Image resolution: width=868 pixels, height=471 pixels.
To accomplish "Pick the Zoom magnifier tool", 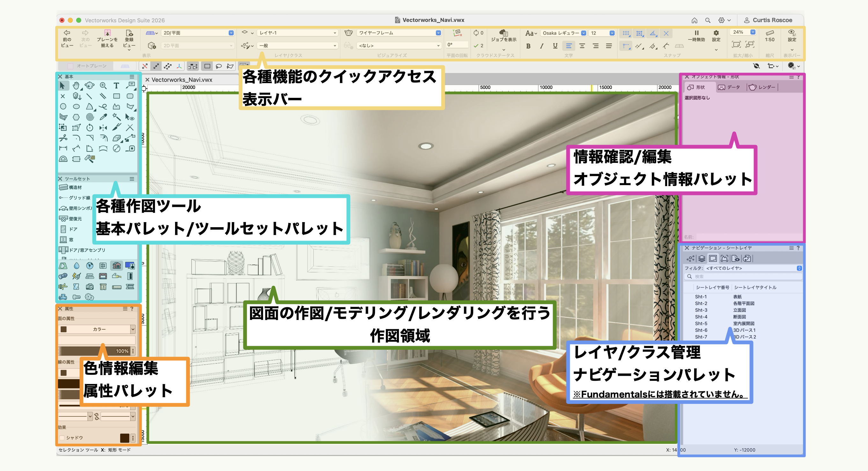I will (x=103, y=85).
